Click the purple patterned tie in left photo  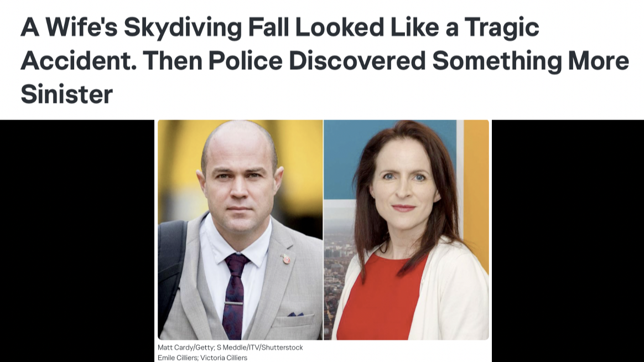(235, 294)
